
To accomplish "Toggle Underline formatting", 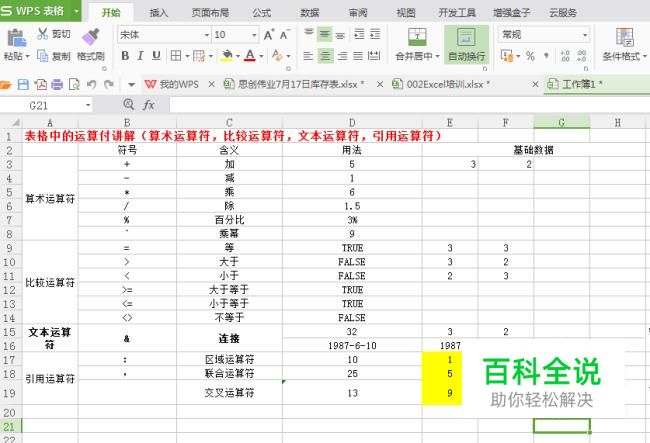I will pyautogui.click(x=156, y=56).
